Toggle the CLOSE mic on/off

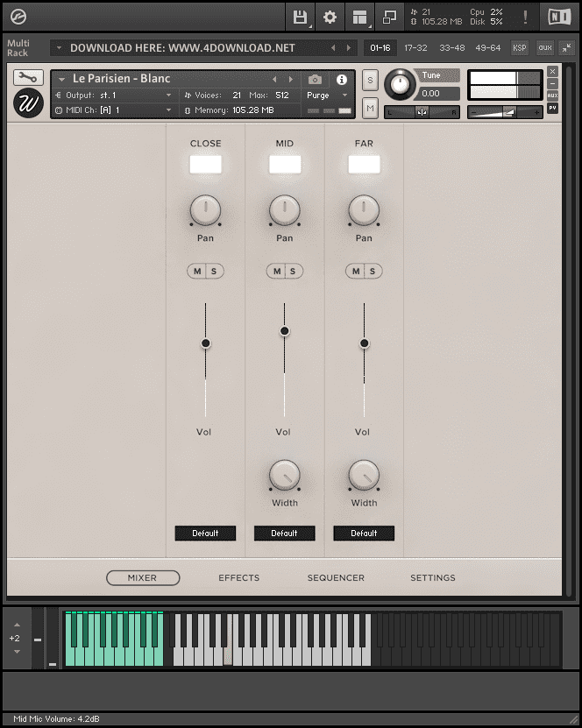coord(205,165)
